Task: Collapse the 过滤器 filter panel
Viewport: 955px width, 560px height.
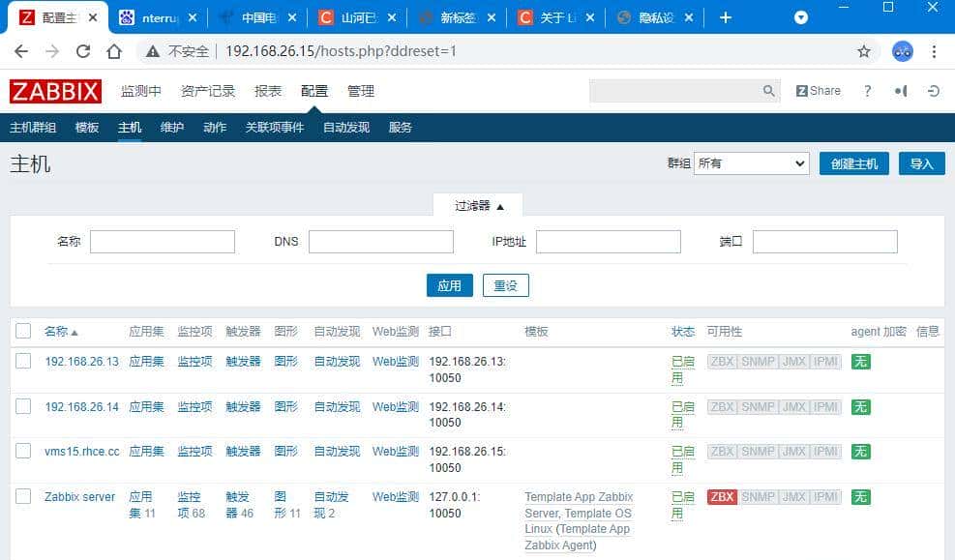Action: point(477,205)
